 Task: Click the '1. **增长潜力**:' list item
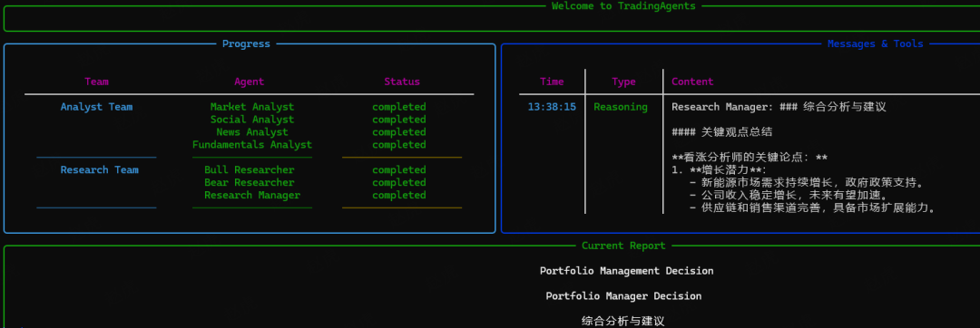719,169
